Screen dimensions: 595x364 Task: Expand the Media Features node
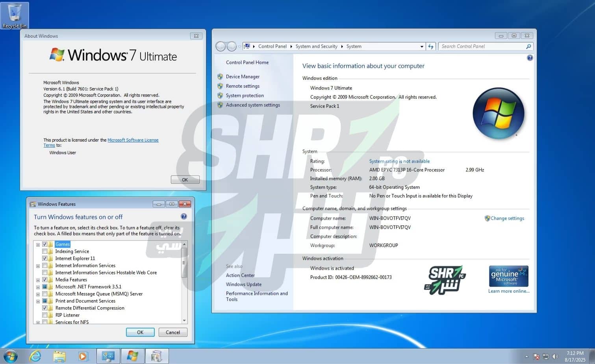click(38, 280)
